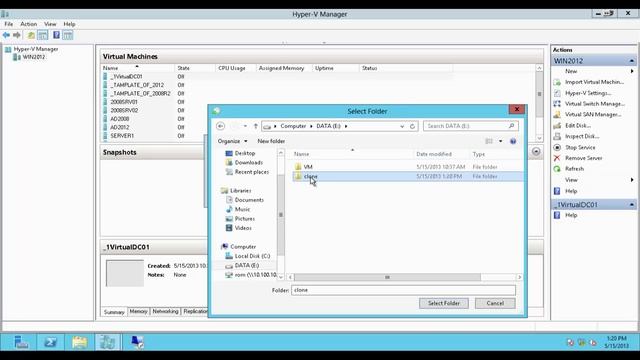Collapse the WIN2012 actions section
Screen dimensions: 640x360
click(631, 61)
